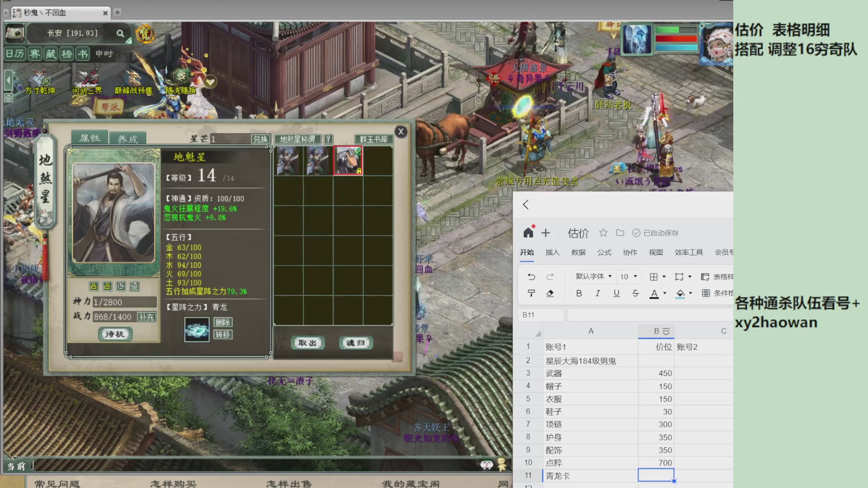Open the 宝 treasure icon
868x488 pixels.
145,33
